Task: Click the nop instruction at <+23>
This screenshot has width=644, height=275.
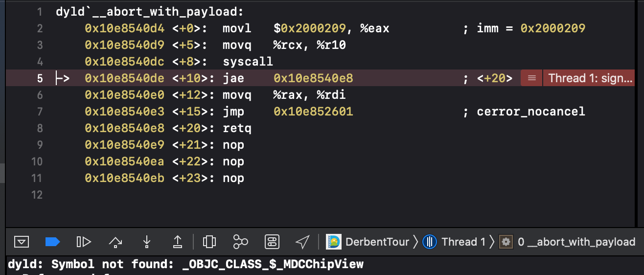Action: 233,178
